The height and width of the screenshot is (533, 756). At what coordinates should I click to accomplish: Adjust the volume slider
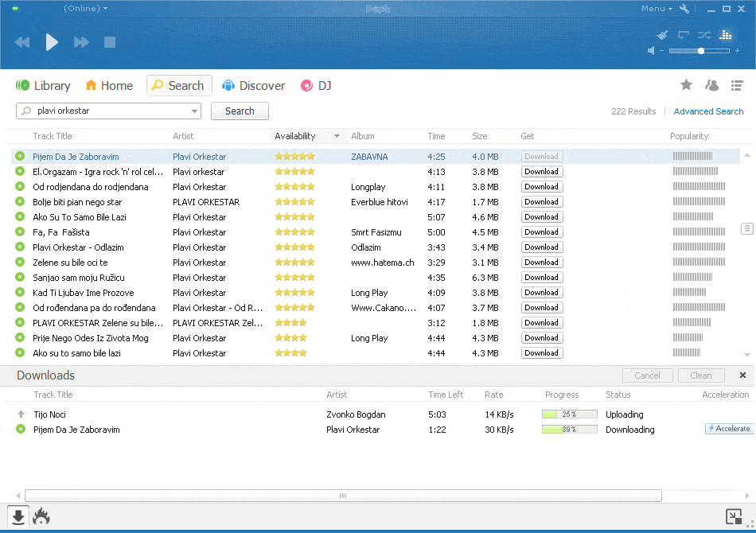coord(699,51)
